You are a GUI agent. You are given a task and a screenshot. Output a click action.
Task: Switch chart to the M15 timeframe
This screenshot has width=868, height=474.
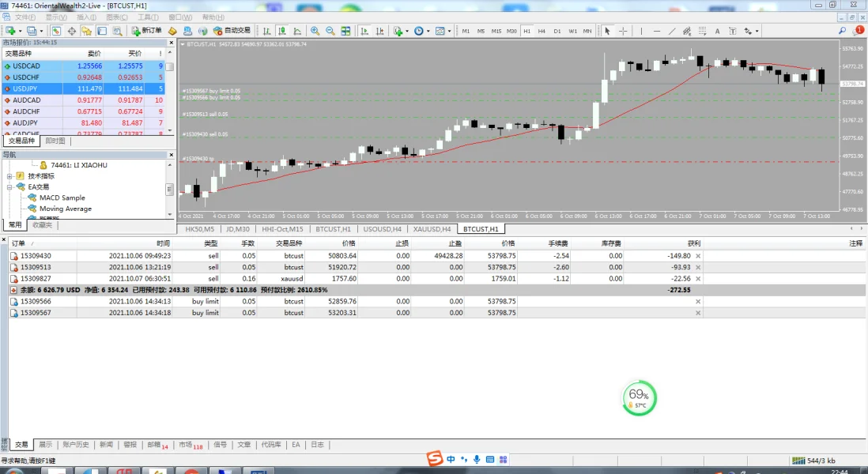point(496,31)
